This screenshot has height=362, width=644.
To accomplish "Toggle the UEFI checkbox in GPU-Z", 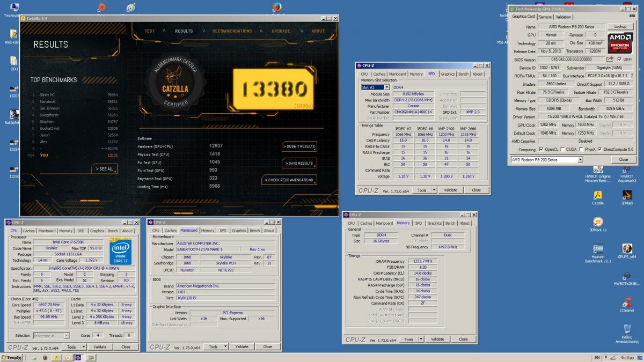I will [x=619, y=60].
